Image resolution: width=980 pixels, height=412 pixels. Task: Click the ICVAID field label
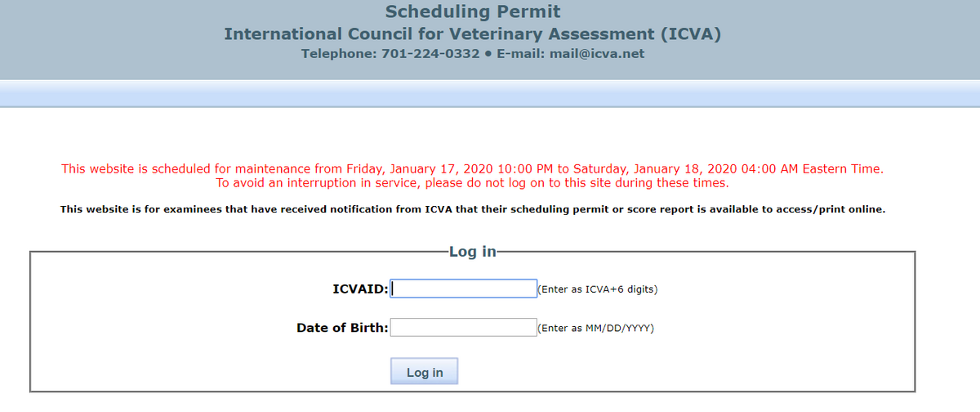[x=360, y=289]
